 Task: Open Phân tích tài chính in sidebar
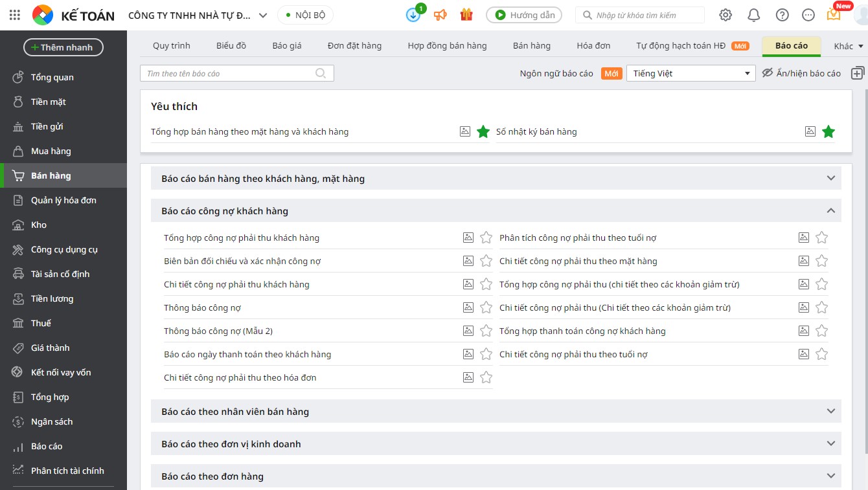[x=63, y=471]
